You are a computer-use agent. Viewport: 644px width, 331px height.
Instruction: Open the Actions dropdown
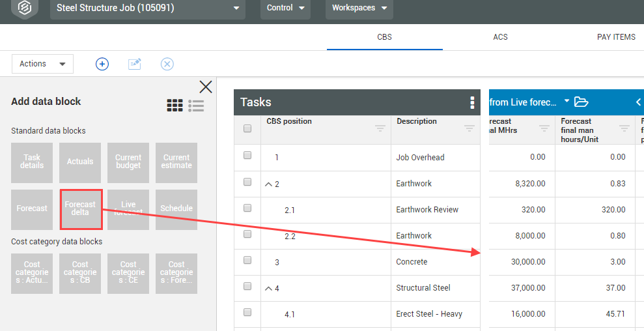42,64
